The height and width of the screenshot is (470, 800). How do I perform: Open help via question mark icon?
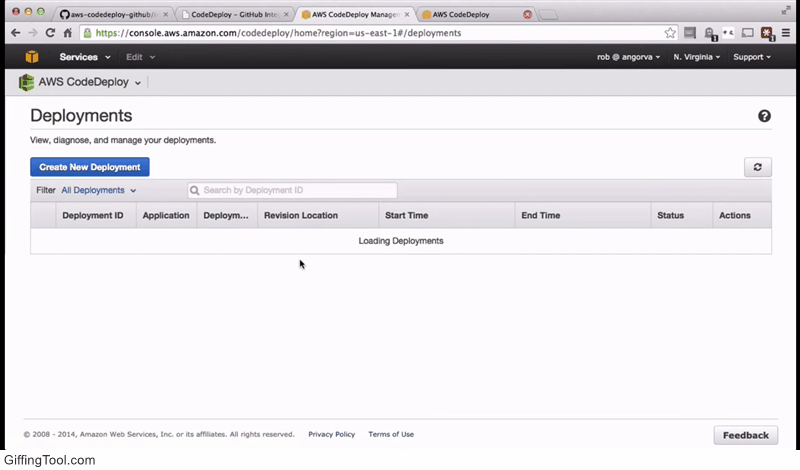pyautogui.click(x=764, y=116)
